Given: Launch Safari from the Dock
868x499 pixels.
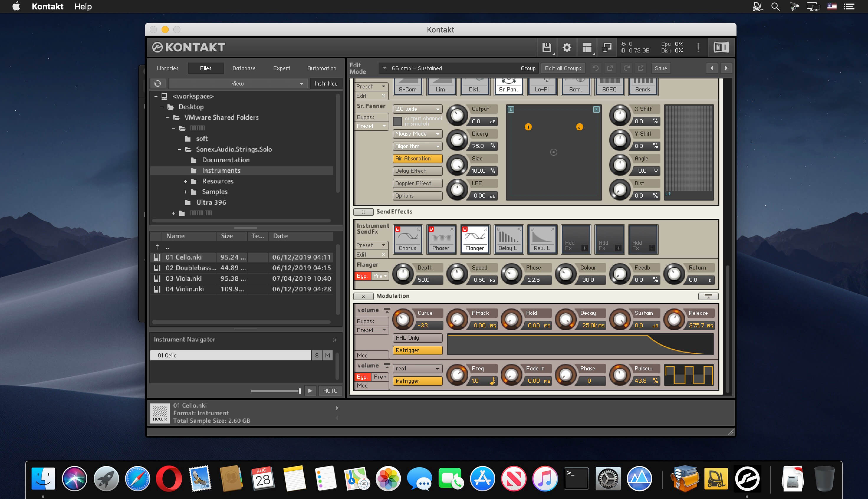Looking at the screenshot, I should coord(137,478).
